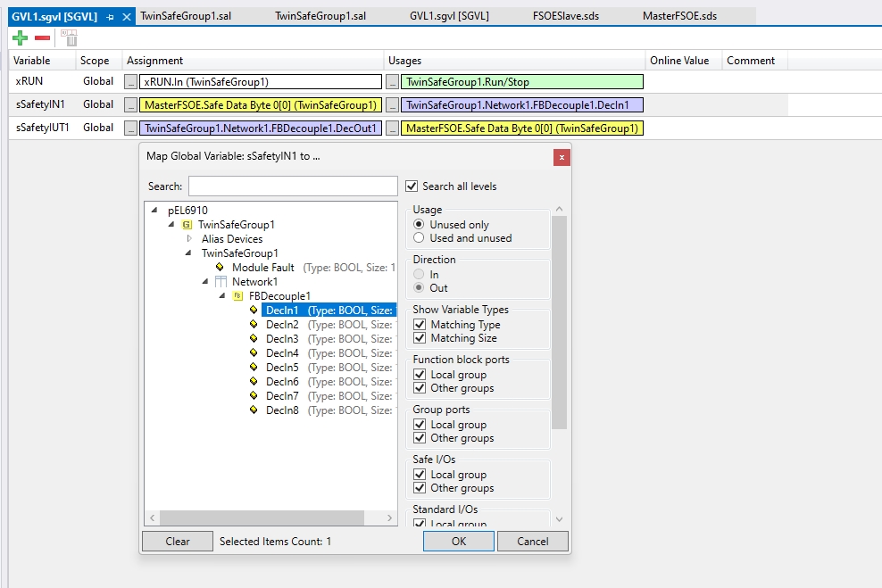The height and width of the screenshot is (588, 882).
Task: Expand the Alias Devices tree node
Action: tap(189, 239)
